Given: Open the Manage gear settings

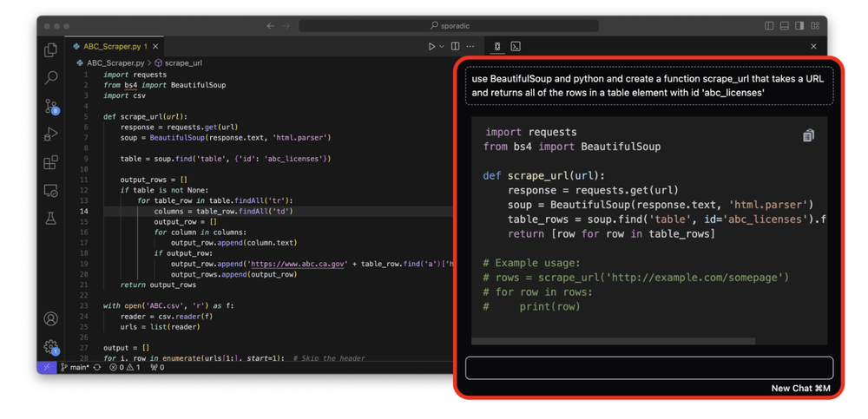Looking at the screenshot, I should click(x=51, y=347).
